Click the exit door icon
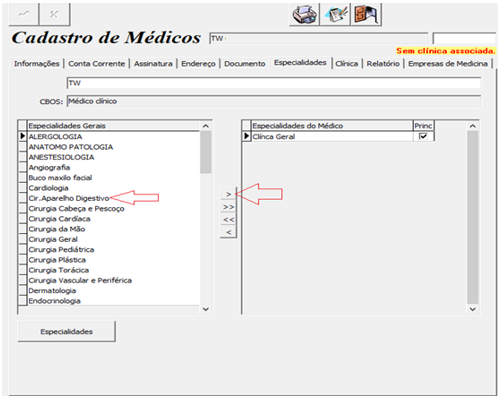 tap(366, 14)
